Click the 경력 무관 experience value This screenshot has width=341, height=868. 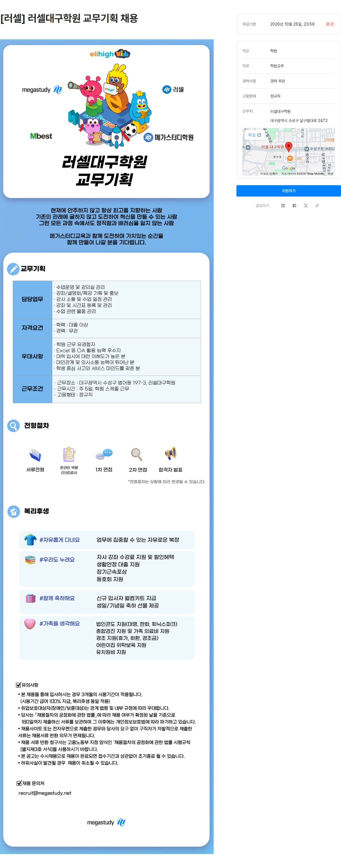click(277, 81)
